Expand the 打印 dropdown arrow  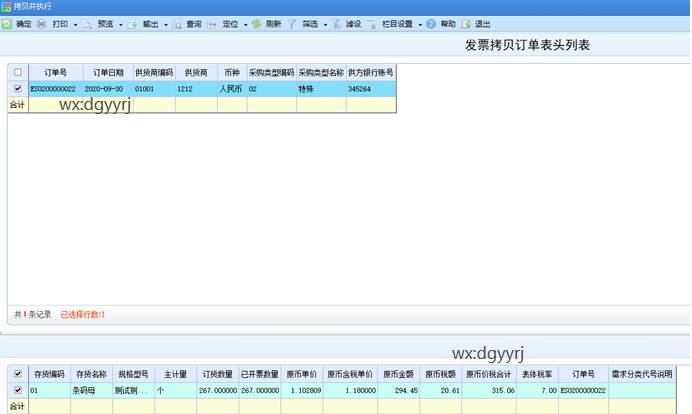coord(75,24)
